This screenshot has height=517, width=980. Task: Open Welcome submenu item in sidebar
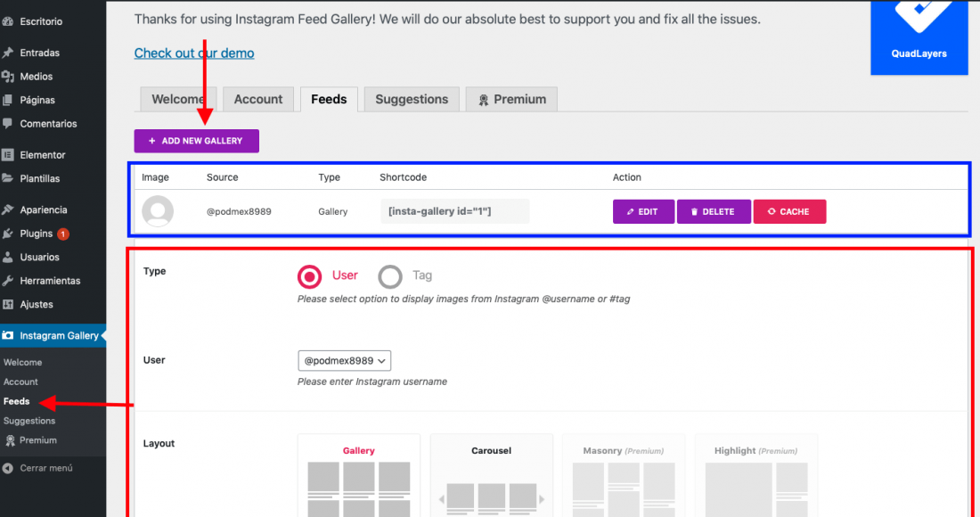[x=22, y=363]
